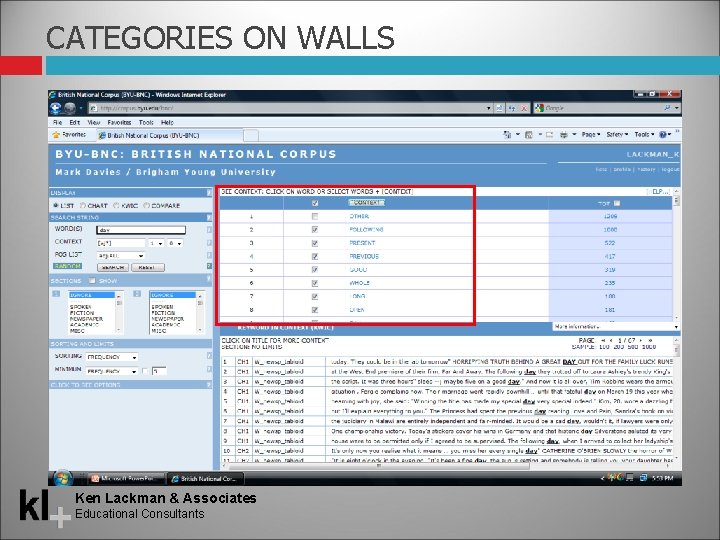Toggle the TOT column header checkbox
The height and width of the screenshot is (540, 720).
(x=617, y=203)
